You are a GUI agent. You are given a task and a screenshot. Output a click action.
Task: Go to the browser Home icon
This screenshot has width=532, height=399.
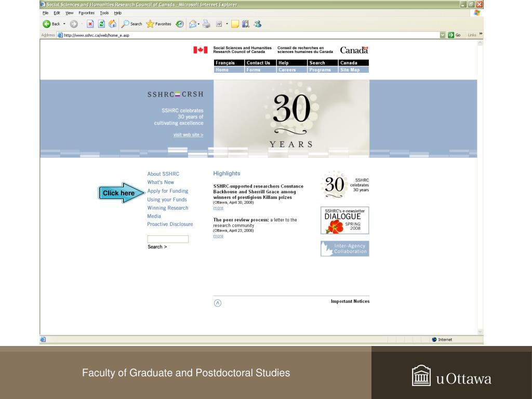tap(113, 24)
